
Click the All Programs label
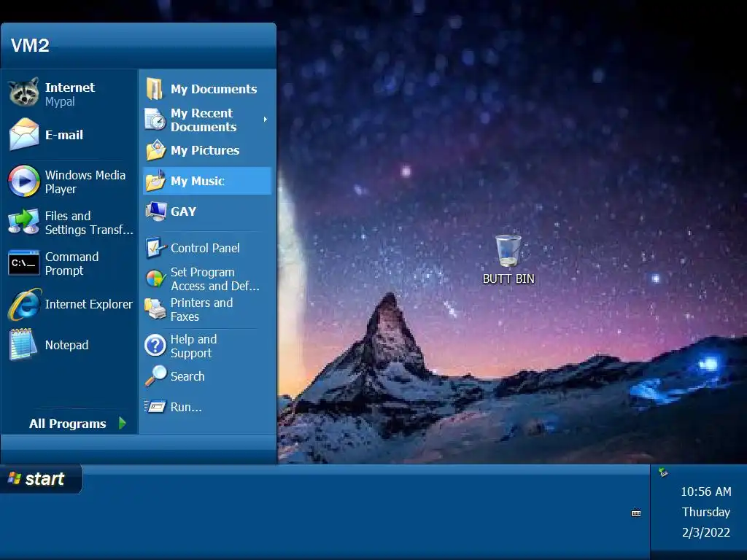click(68, 424)
